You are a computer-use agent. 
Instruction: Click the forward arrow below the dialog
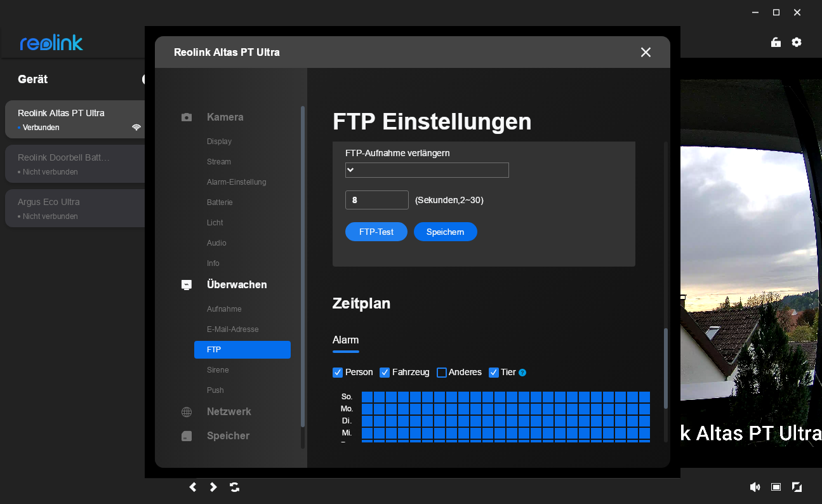coord(213,487)
